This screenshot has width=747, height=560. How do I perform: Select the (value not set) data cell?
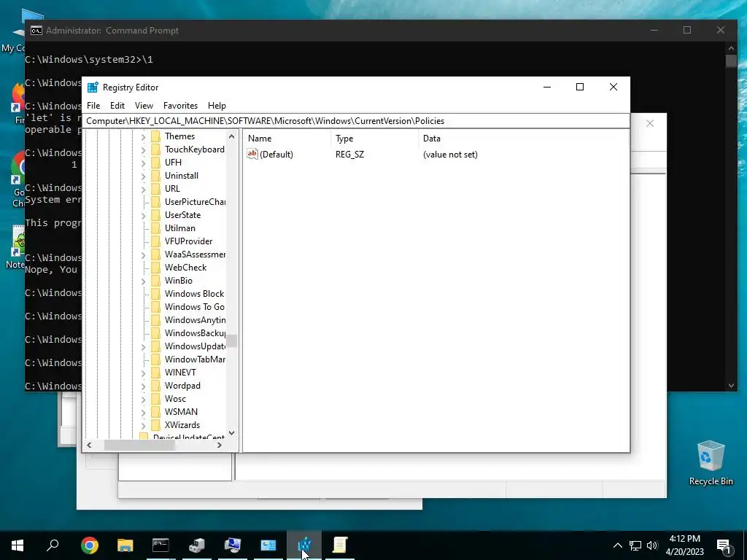coord(450,155)
